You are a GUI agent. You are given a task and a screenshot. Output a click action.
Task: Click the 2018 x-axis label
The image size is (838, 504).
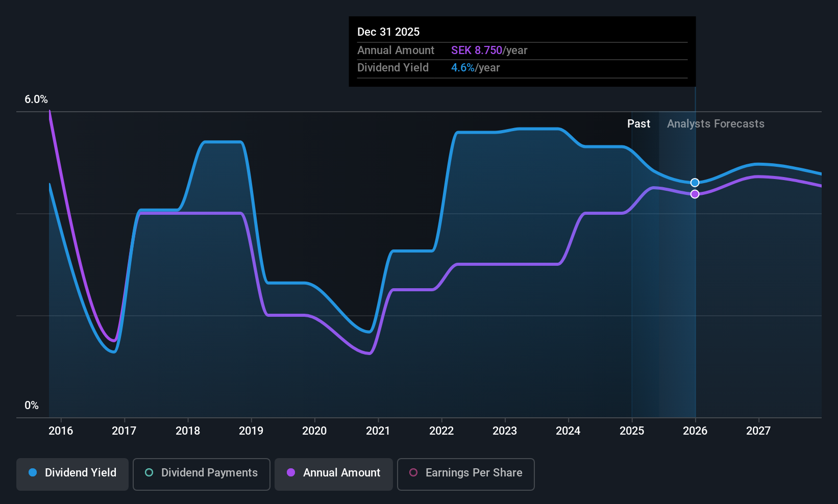[x=188, y=431]
